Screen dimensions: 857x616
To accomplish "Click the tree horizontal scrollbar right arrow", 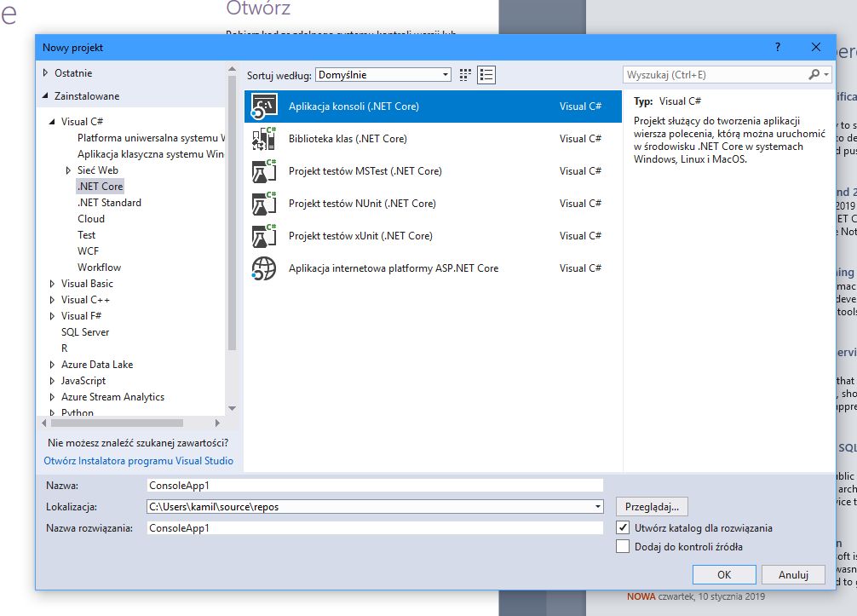I will click(x=217, y=423).
